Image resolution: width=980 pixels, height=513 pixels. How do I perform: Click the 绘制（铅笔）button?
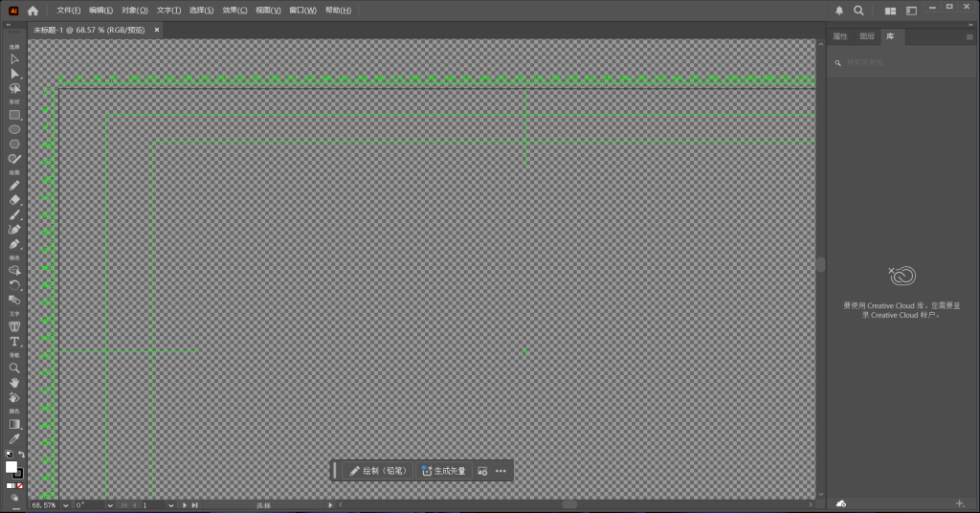pos(378,471)
